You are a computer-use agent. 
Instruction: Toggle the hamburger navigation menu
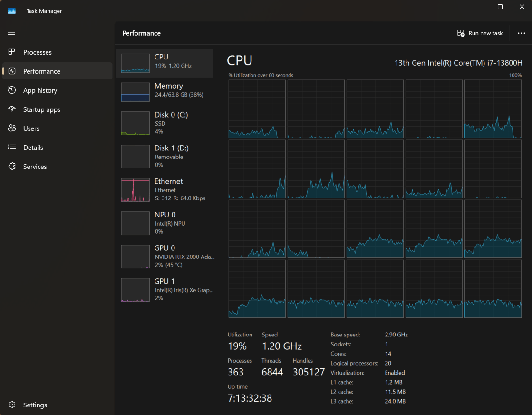(11, 32)
